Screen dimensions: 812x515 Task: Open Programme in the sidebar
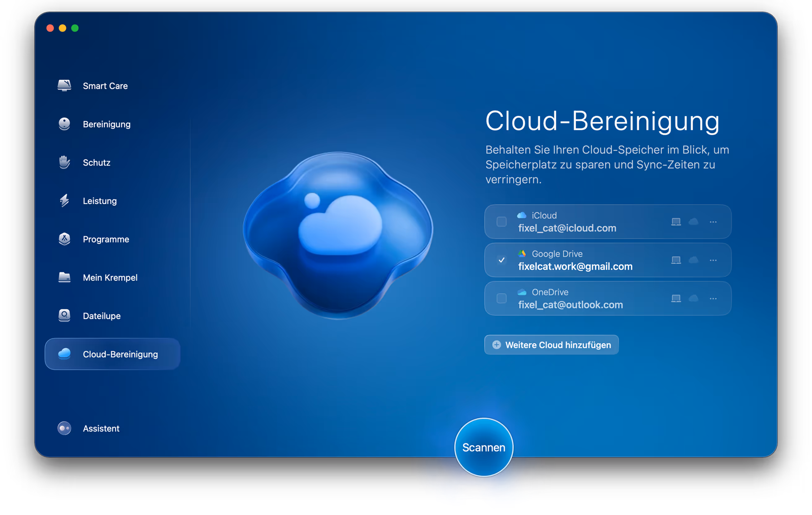[106, 239]
